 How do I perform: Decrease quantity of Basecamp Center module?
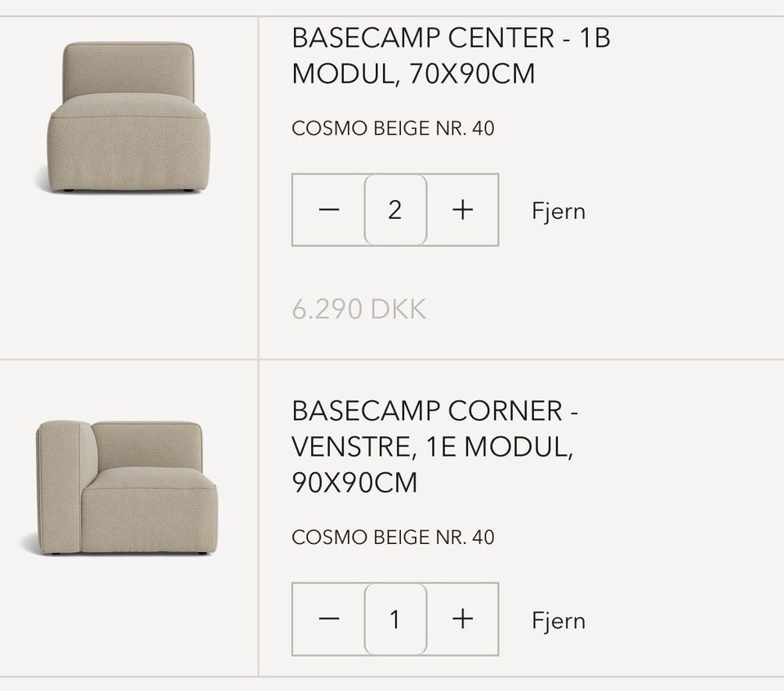click(x=328, y=210)
